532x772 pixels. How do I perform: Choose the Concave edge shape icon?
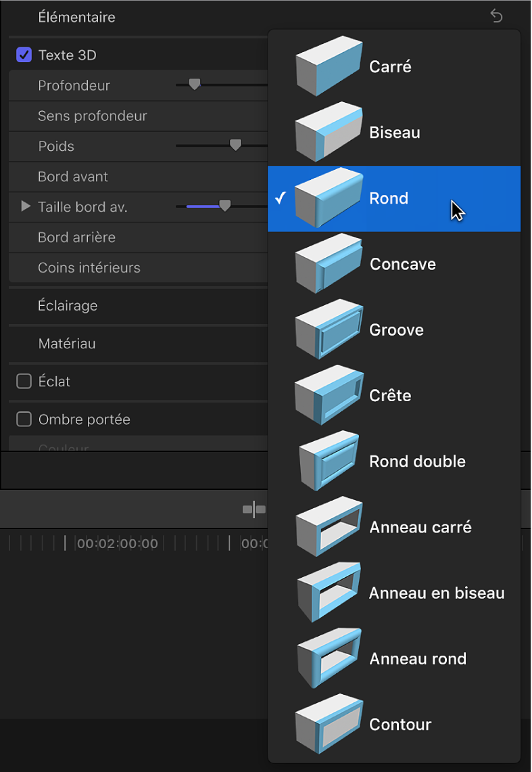pos(329,265)
